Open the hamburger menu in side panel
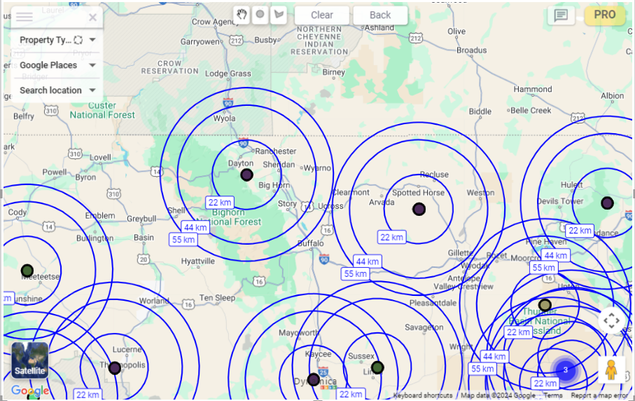 click(x=24, y=17)
